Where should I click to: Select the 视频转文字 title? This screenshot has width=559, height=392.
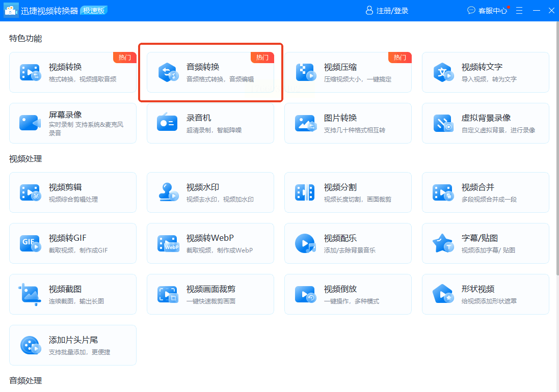(x=482, y=67)
